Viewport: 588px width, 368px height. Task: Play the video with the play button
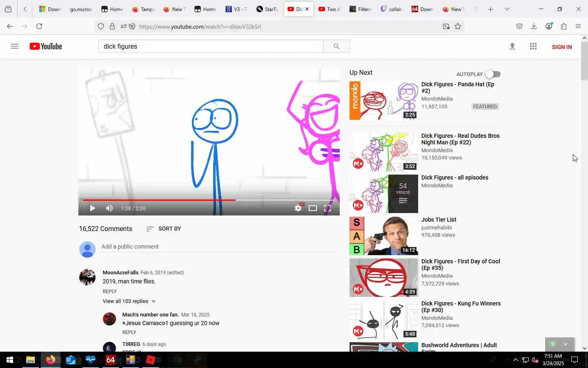pyautogui.click(x=92, y=208)
